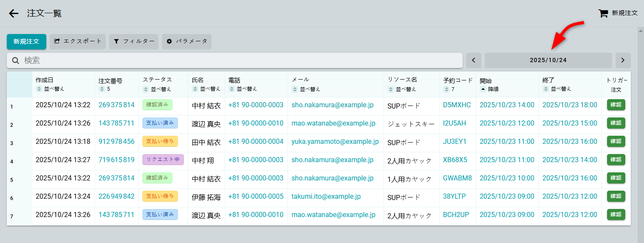The height and width of the screenshot is (243, 644).
Task: Toggle sort on ステータス column
Action: 157,89
